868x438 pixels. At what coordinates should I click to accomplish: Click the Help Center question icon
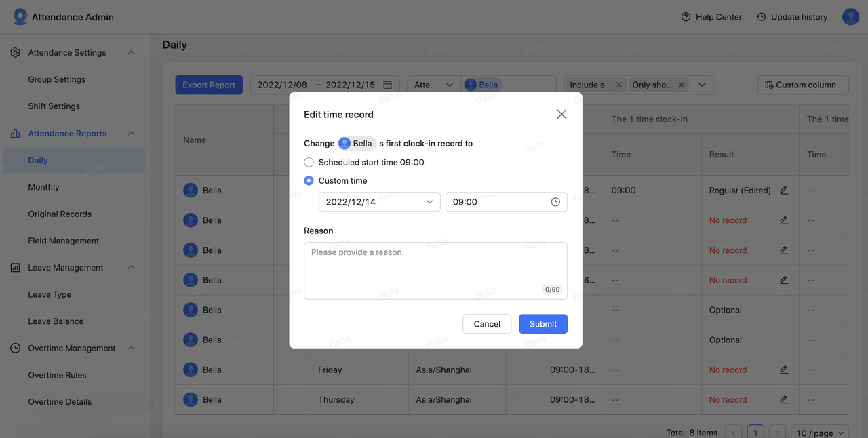[x=686, y=17]
